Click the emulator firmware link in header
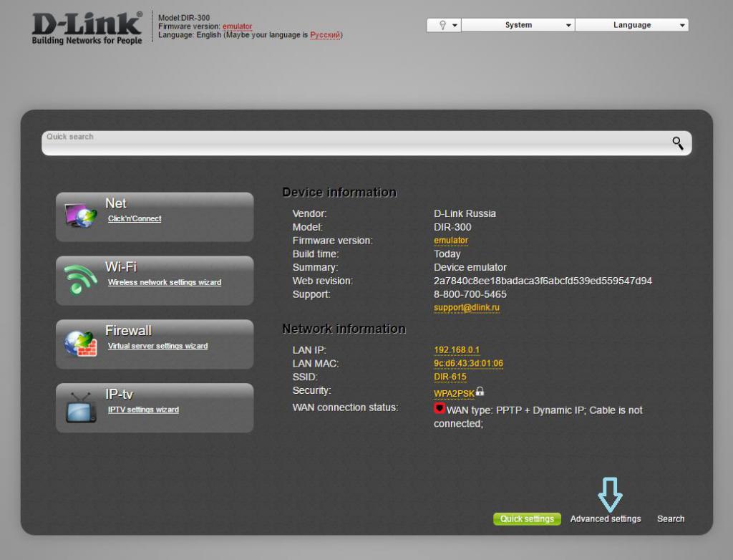The height and width of the screenshot is (560, 733). 237,26
